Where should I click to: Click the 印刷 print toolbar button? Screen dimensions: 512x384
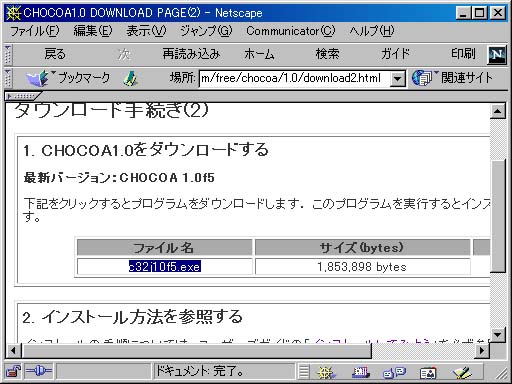(463, 54)
